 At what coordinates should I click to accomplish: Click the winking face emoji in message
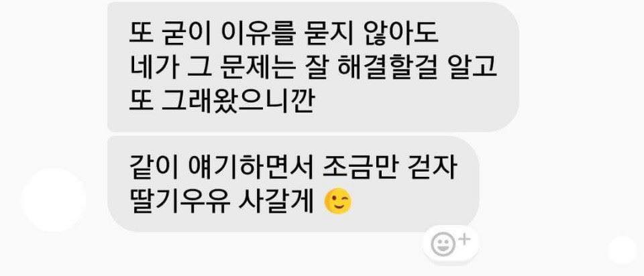click(338, 202)
